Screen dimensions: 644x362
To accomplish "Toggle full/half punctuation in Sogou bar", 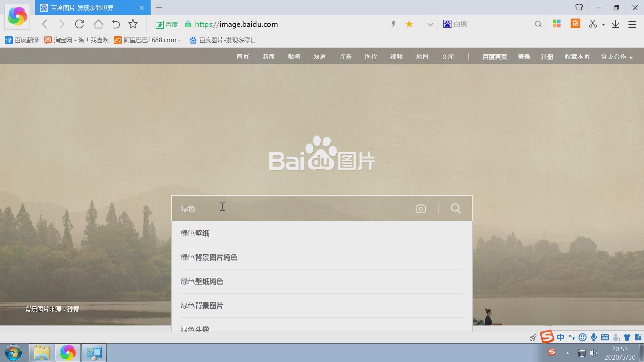I will [571, 338].
